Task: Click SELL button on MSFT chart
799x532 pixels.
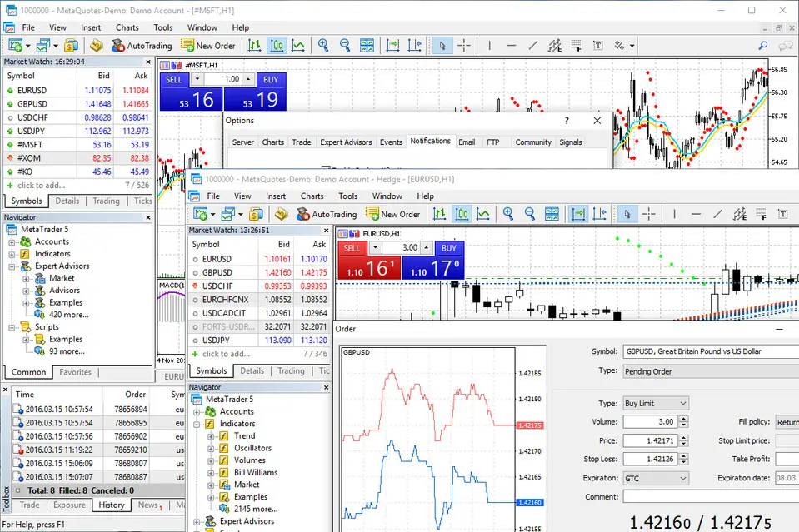Action: coord(174,80)
